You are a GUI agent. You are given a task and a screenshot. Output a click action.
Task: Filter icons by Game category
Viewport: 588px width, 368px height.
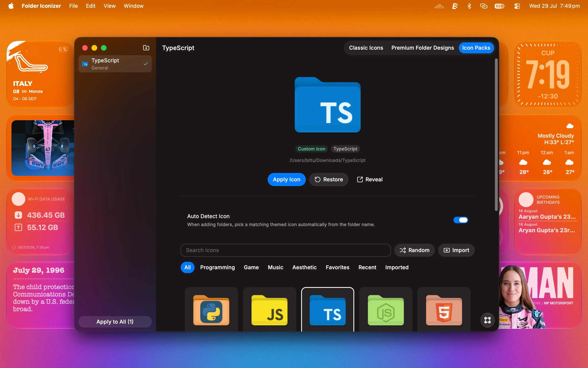tap(251, 267)
